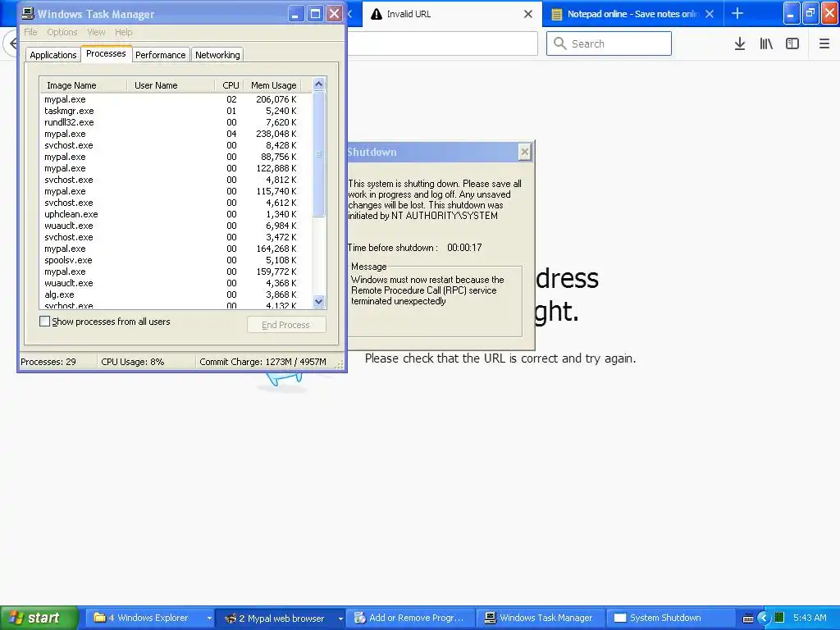
Task: Select the rundll32.exe process row
Action: coord(176,122)
